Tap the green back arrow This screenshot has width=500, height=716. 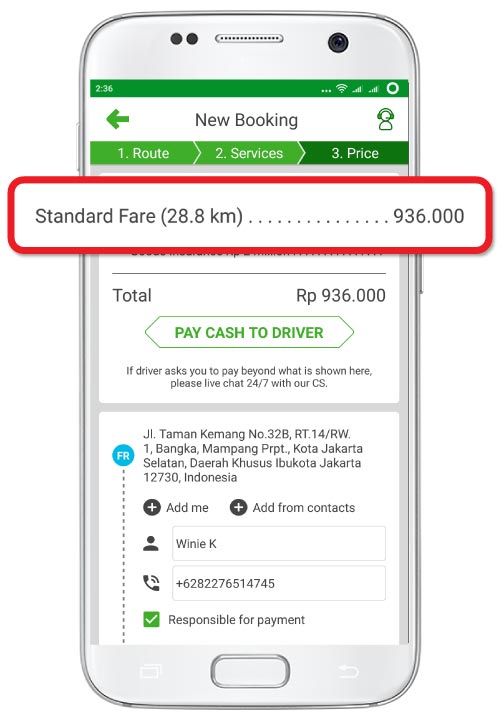coord(118,119)
